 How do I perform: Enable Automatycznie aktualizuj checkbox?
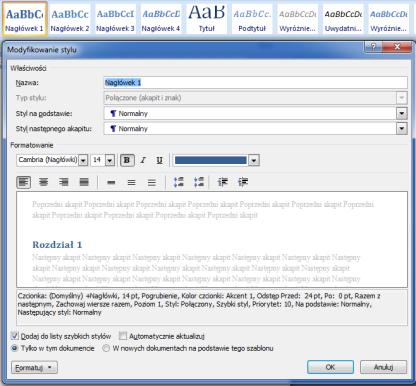click(x=123, y=336)
